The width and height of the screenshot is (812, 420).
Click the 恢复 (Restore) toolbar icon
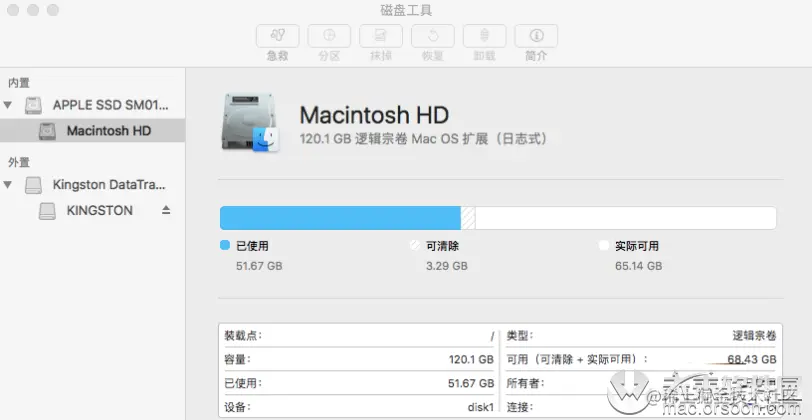point(432,36)
